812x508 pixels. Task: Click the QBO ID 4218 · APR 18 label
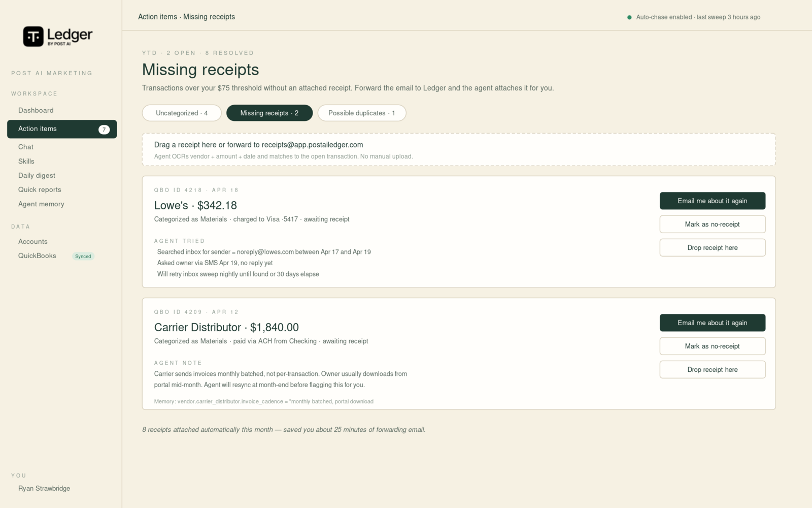point(196,190)
